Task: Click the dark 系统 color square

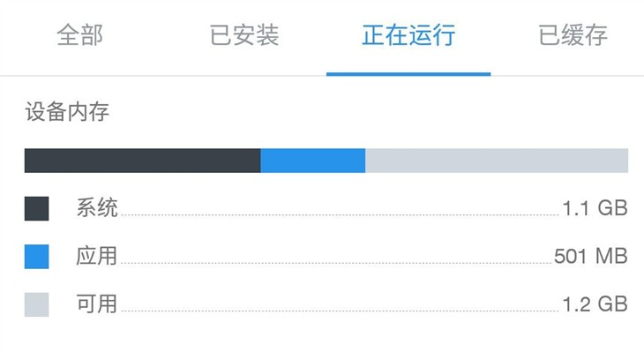Action: 36,209
